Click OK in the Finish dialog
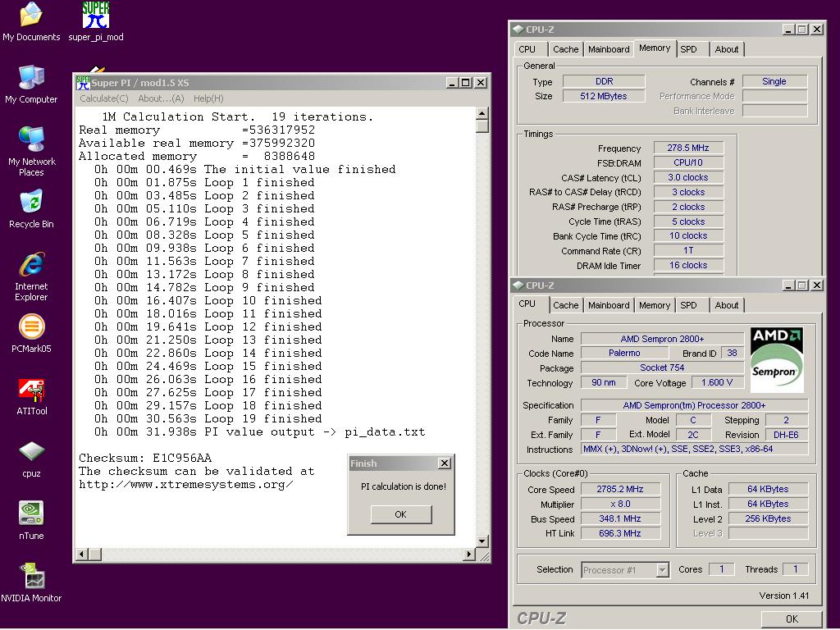 [400, 514]
